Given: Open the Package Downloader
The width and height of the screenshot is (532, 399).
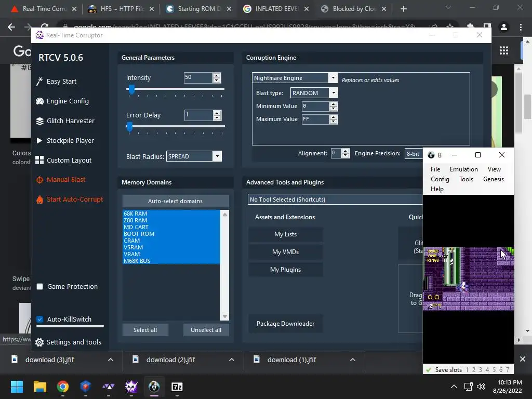Looking at the screenshot, I should tap(285, 324).
